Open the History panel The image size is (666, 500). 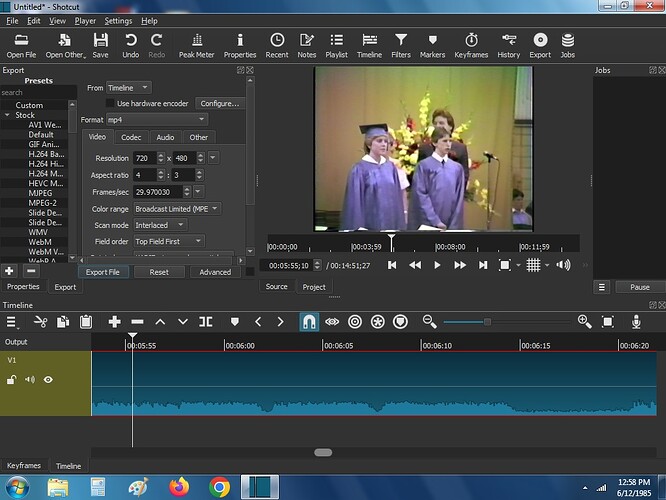[508, 46]
